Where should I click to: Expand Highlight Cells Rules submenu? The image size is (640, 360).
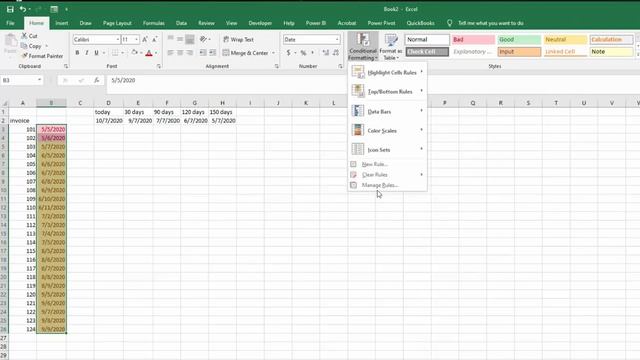pos(387,72)
